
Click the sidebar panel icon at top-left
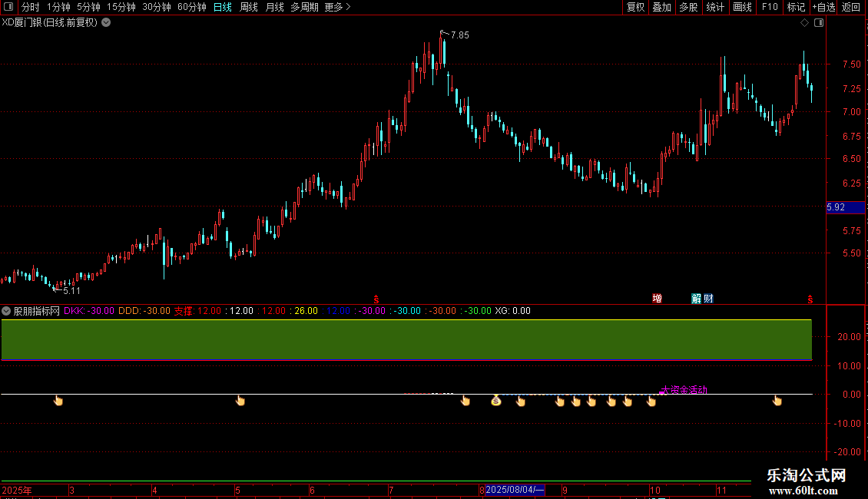pyautogui.click(x=9, y=7)
